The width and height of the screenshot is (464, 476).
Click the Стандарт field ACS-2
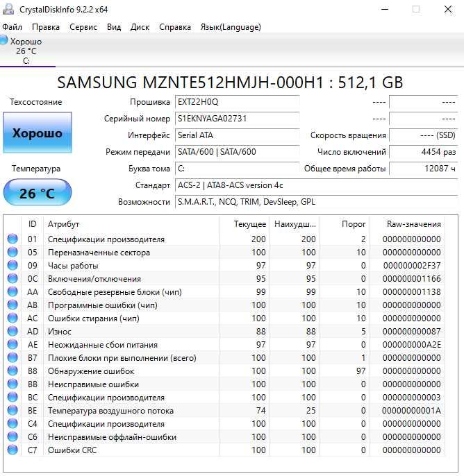[x=316, y=185]
